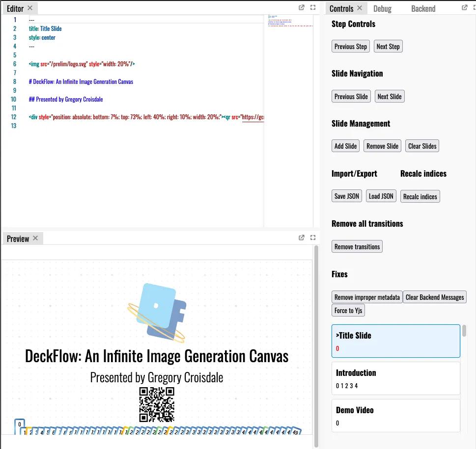Pop out the Editor panel

(302, 8)
